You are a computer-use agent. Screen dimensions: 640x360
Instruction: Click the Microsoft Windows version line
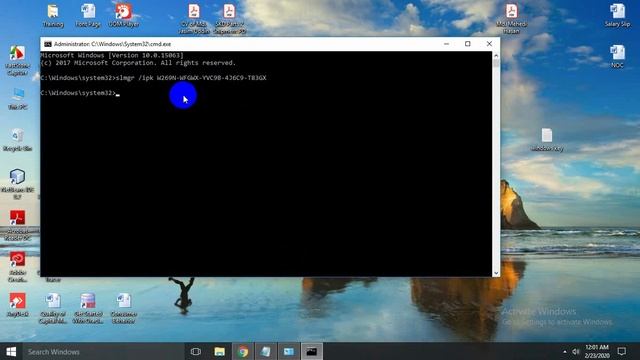tap(112, 55)
